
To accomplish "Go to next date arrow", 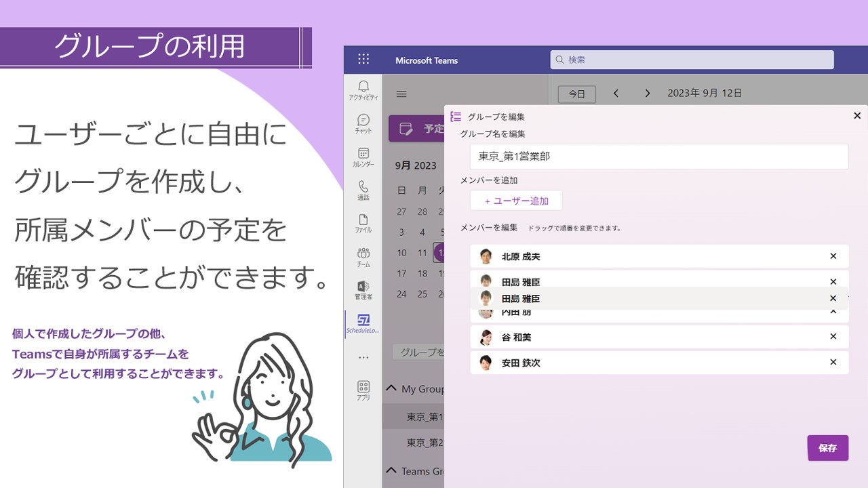I will pos(648,94).
